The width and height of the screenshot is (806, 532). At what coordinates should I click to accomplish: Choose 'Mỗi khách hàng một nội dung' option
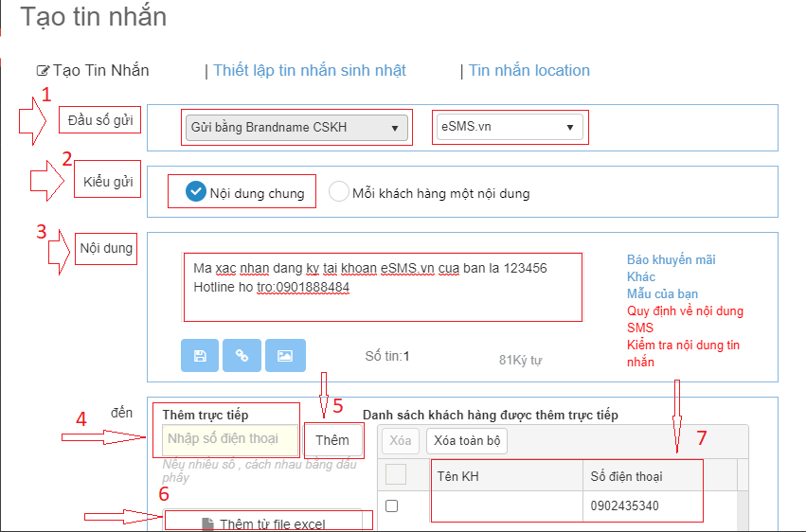(339, 192)
